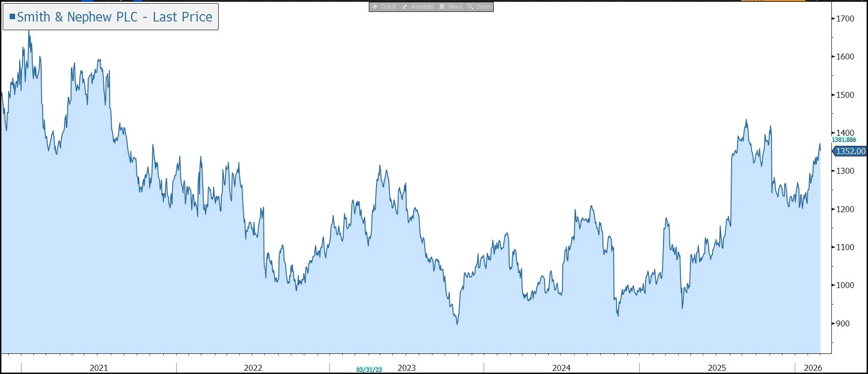Select the 03/31/23 date marker
The width and height of the screenshot is (868, 374).
(x=369, y=369)
